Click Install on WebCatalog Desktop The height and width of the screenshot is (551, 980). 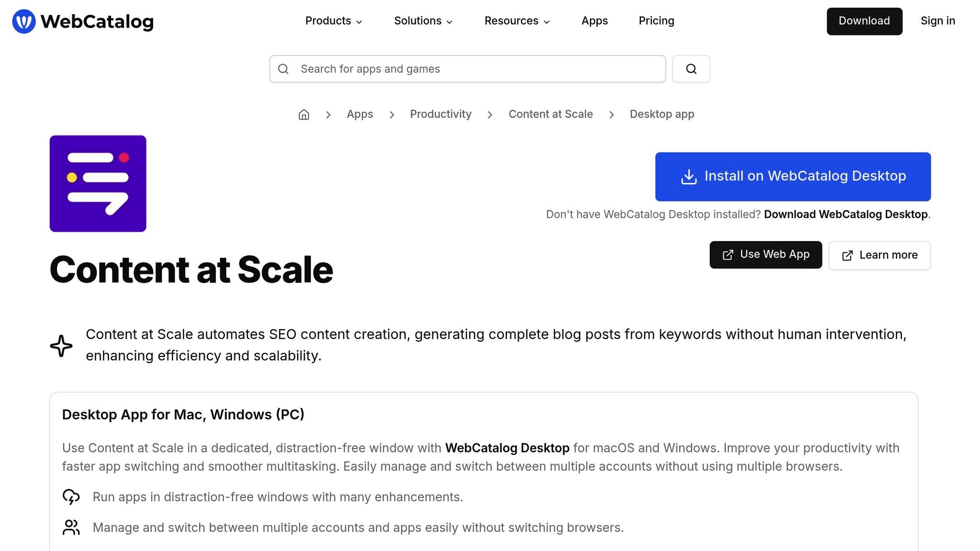pyautogui.click(x=792, y=176)
